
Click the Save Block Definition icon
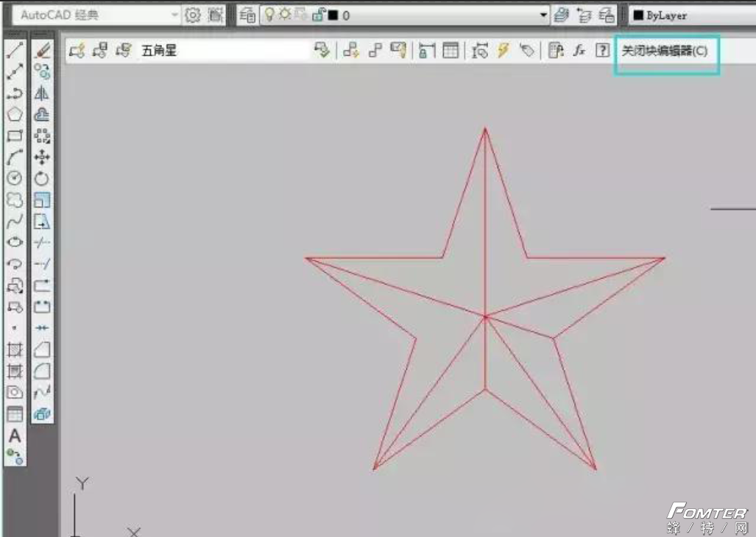100,50
